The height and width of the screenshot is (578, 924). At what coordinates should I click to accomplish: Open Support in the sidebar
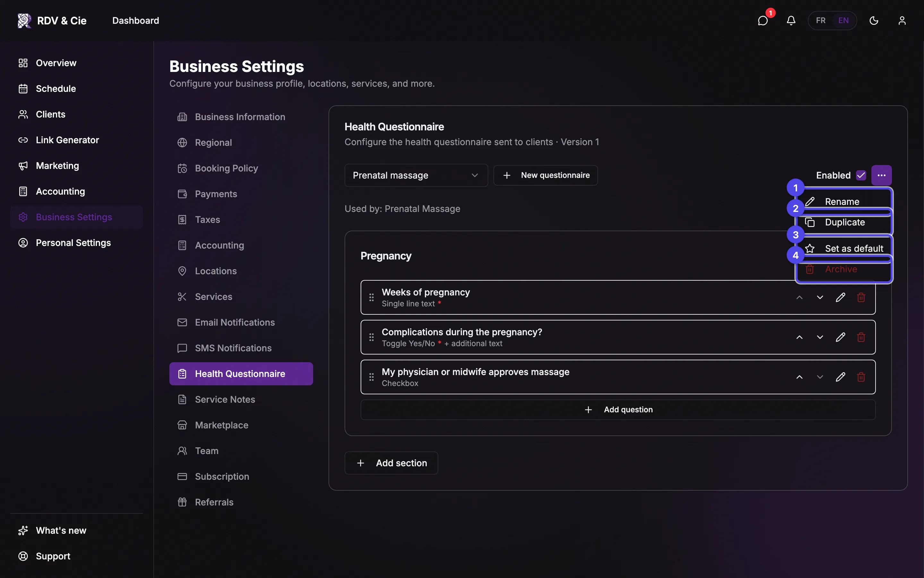(77, 556)
